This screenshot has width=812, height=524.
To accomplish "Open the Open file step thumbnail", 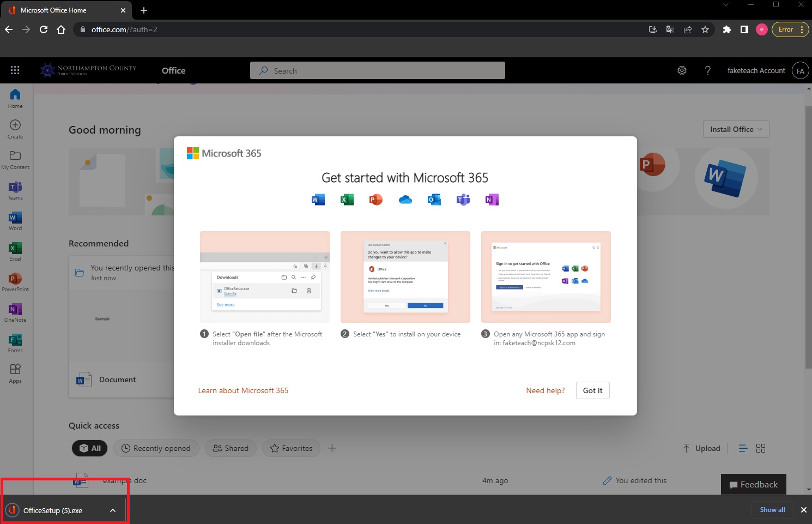I will (265, 277).
